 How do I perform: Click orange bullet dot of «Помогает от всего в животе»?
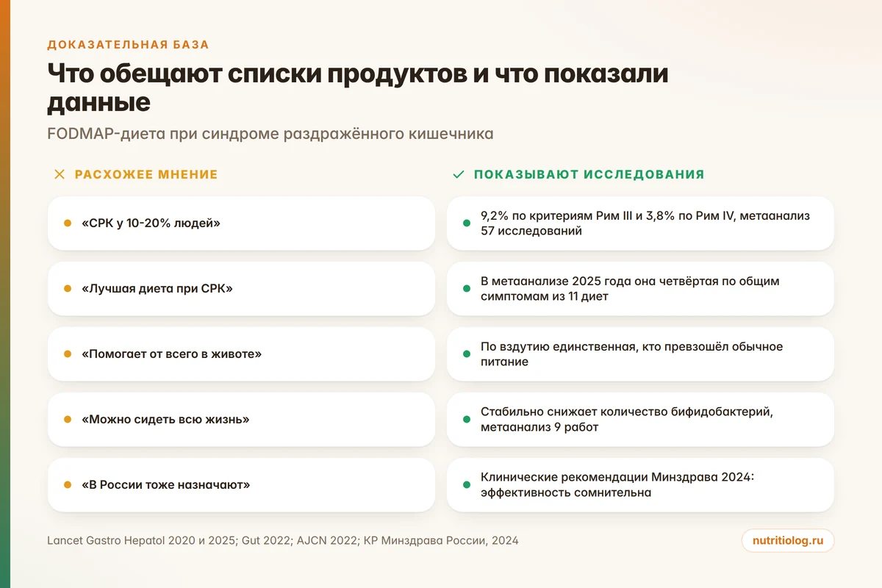click(x=68, y=354)
